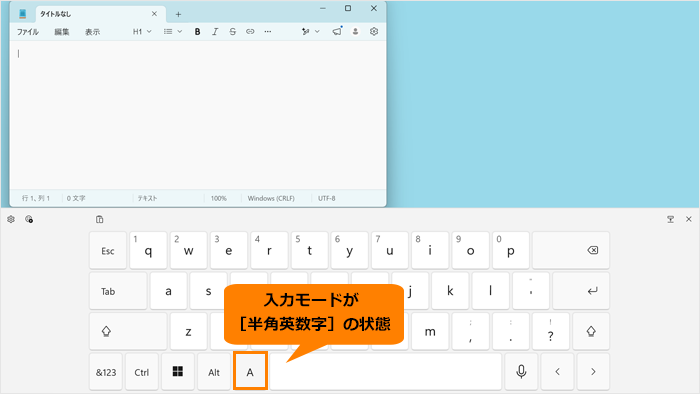
Task: Open the ファイル menu
Action: click(x=28, y=32)
